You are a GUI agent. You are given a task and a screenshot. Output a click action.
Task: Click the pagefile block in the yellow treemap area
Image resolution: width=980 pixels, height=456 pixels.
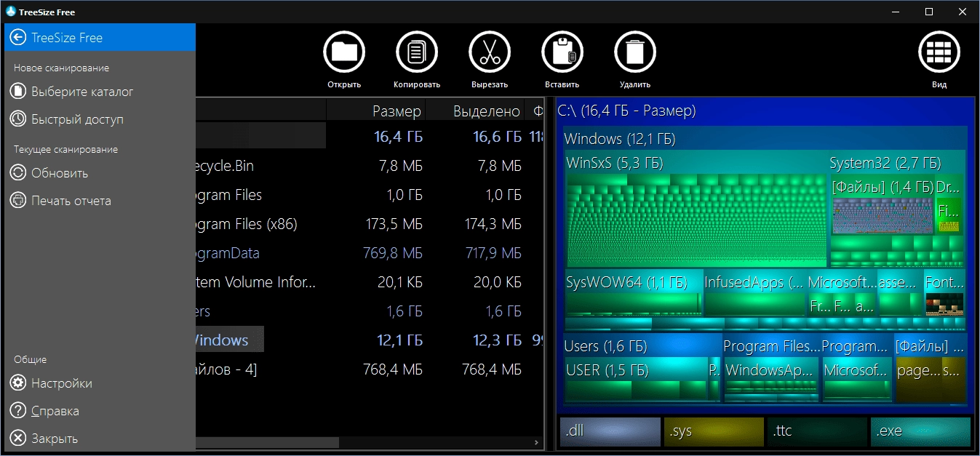pyautogui.click(x=918, y=379)
